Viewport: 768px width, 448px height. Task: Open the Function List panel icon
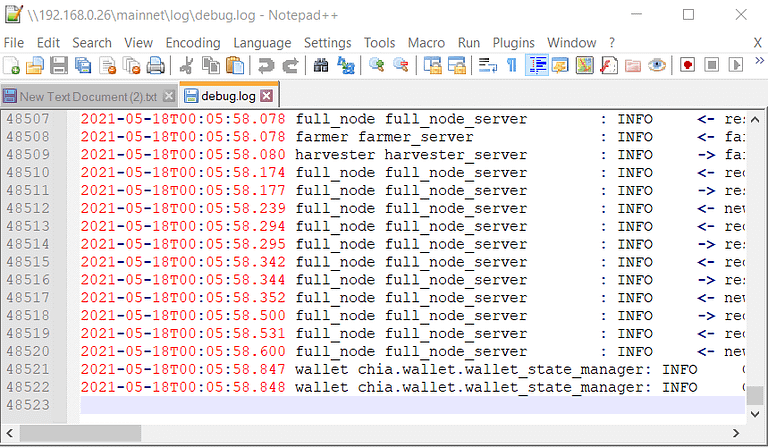pyautogui.click(x=609, y=65)
